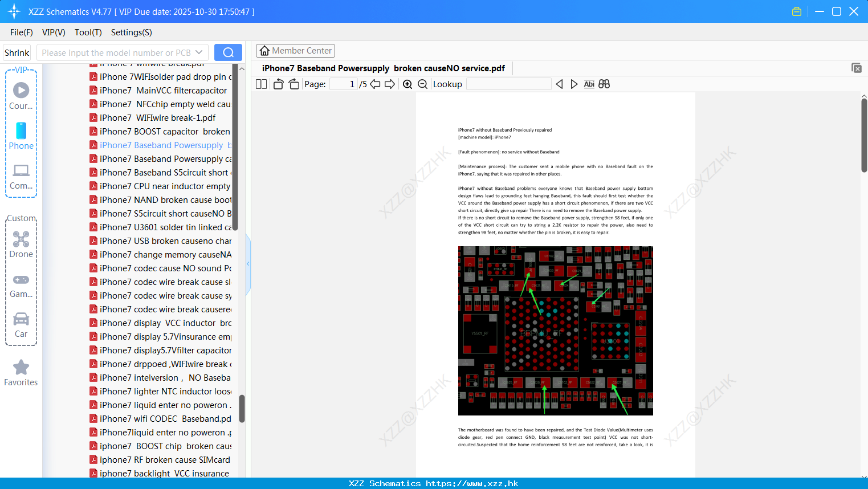Open iPhone7 NAND broken cause boot file
This screenshot has width=868, height=489.
tap(160, 200)
